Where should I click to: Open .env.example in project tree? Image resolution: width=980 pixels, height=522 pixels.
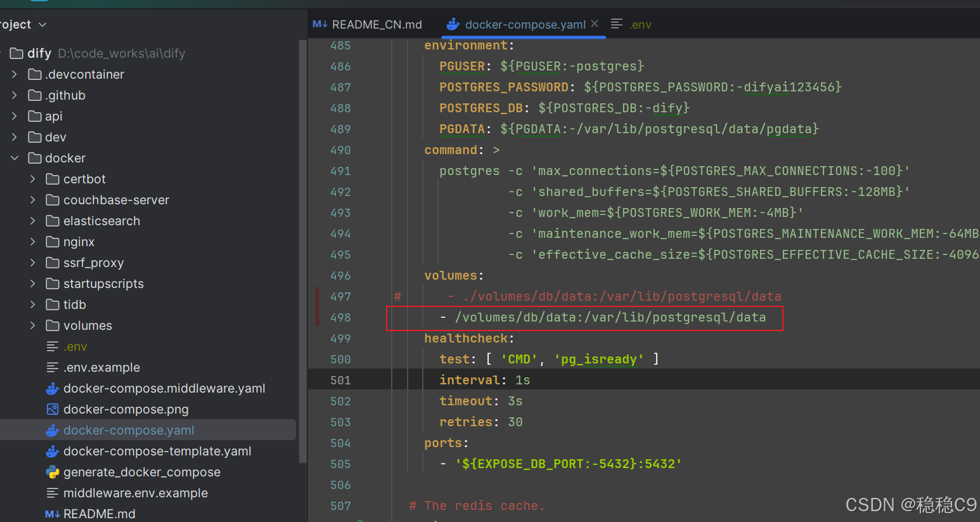pyautogui.click(x=101, y=367)
